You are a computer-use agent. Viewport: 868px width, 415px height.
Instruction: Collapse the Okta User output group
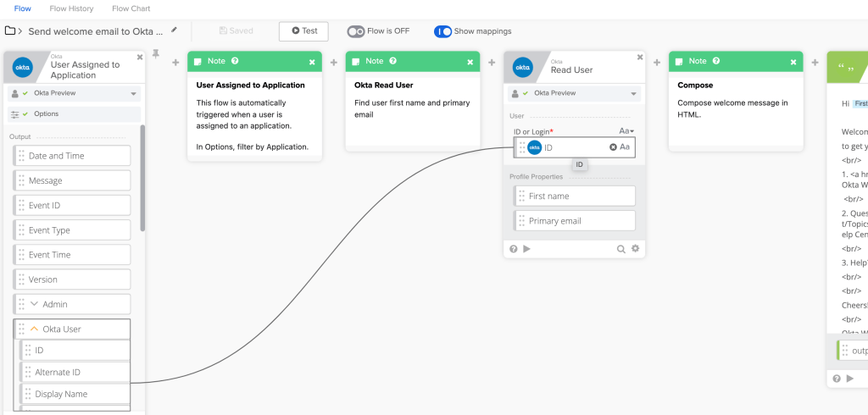[x=35, y=329]
